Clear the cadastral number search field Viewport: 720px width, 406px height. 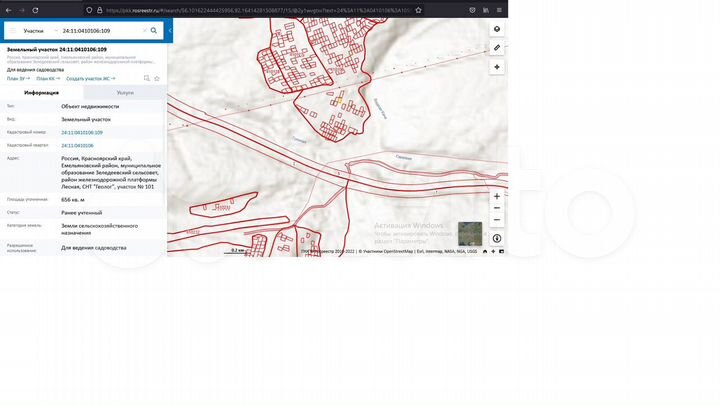pyautogui.click(x=143, y=31)
